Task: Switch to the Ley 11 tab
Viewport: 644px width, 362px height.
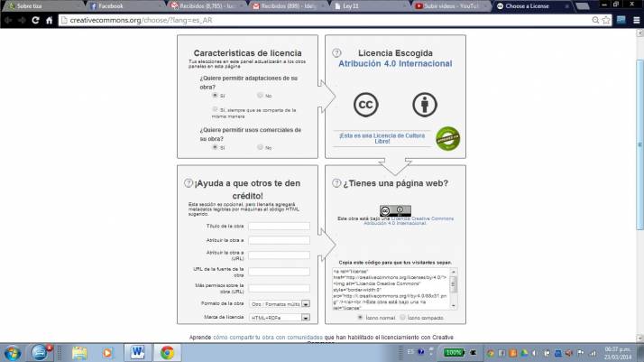Action: [370, 5]
